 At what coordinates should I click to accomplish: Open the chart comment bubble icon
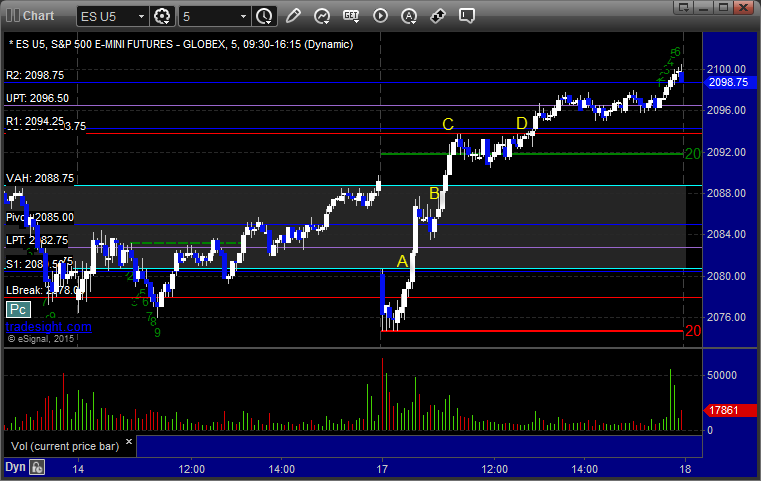466,16
